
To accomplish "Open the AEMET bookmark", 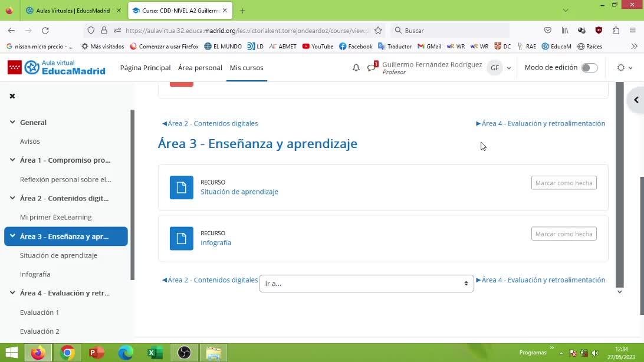I will pos(282,47).
